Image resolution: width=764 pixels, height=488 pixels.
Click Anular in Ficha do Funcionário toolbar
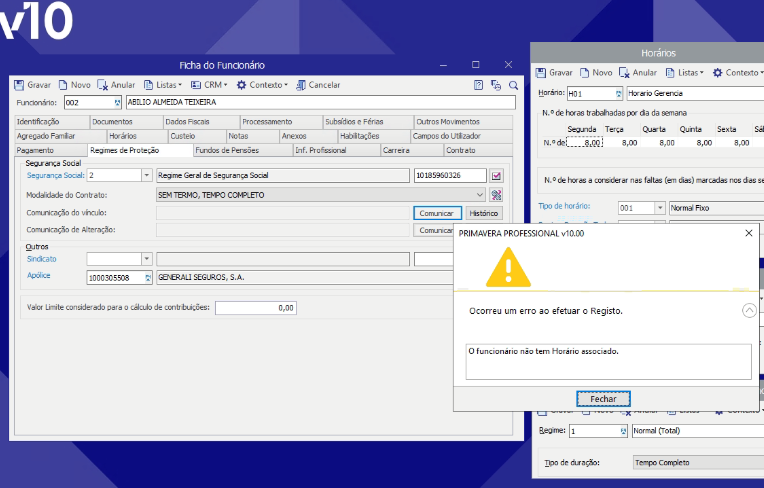pyautogui.click(x=116, y=85)
